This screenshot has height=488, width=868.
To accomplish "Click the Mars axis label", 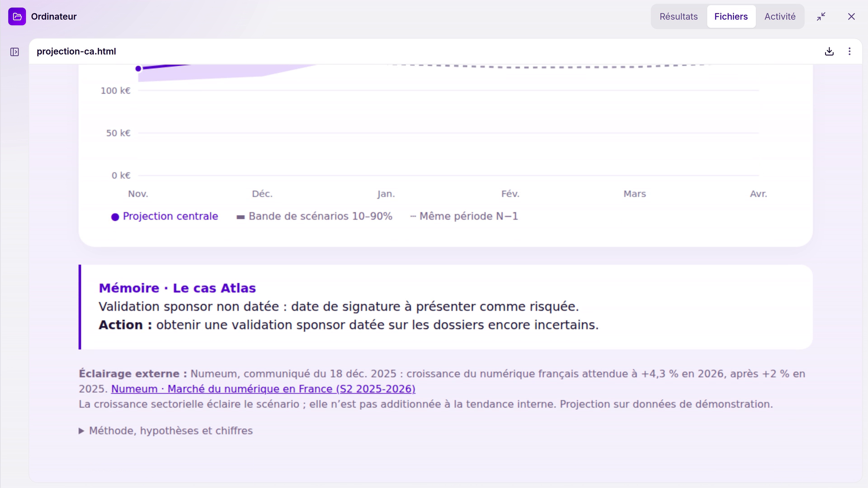I will click(635, 194).
